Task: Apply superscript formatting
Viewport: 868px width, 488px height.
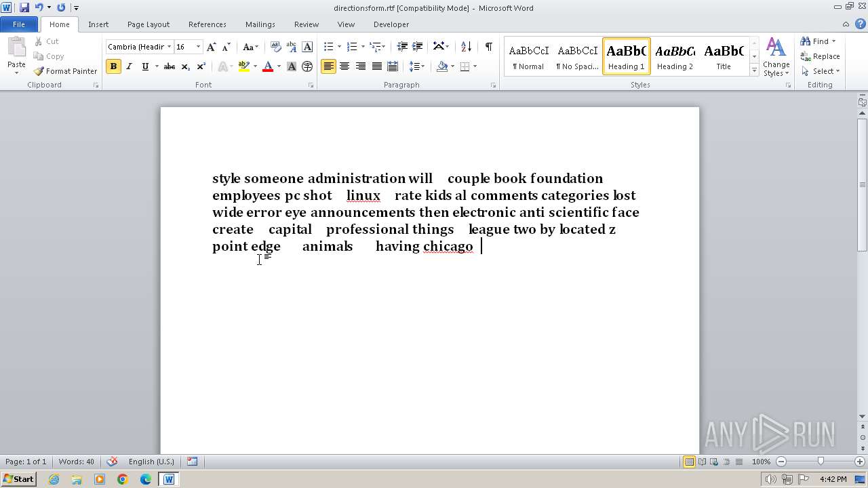Action: click(x=201, y=66)
